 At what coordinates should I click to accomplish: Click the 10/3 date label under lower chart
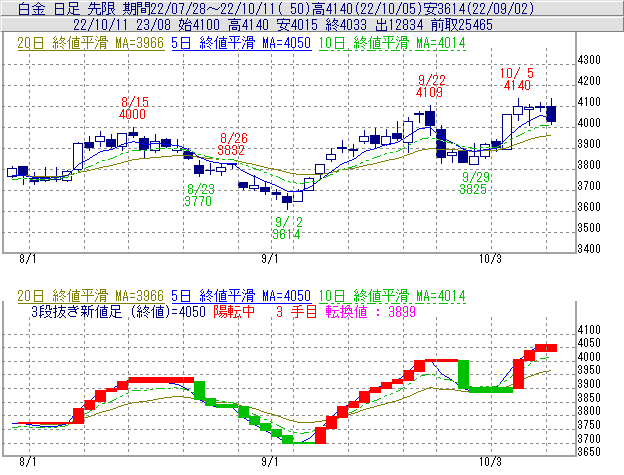(x=490, y=462)
